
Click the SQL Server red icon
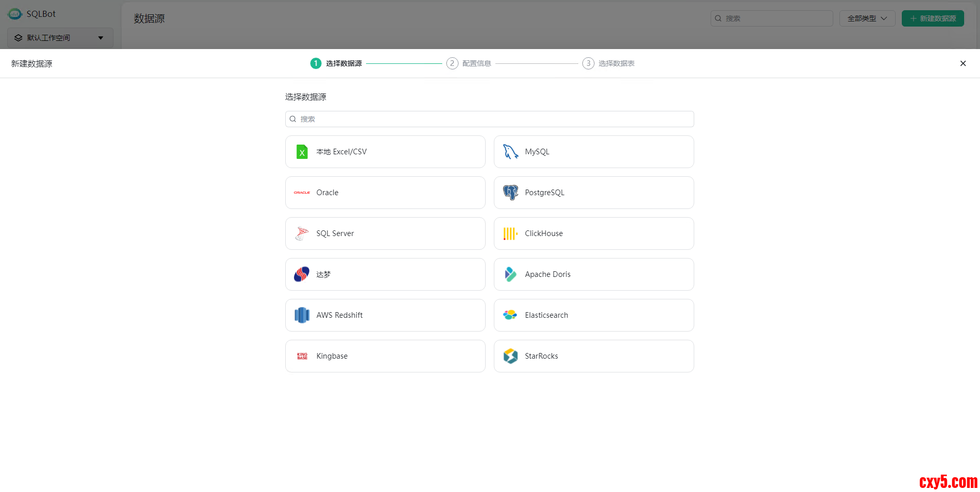(x=302, y=233)
